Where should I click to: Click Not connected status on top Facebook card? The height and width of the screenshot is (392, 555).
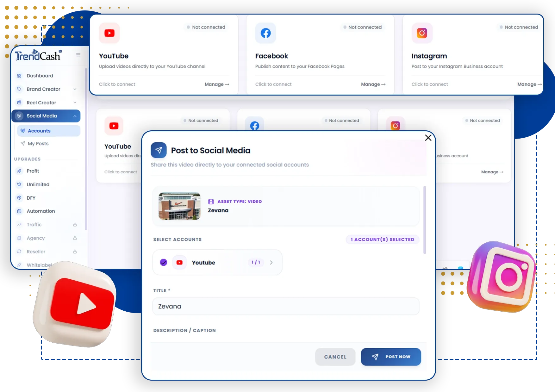tap(362, 27)
